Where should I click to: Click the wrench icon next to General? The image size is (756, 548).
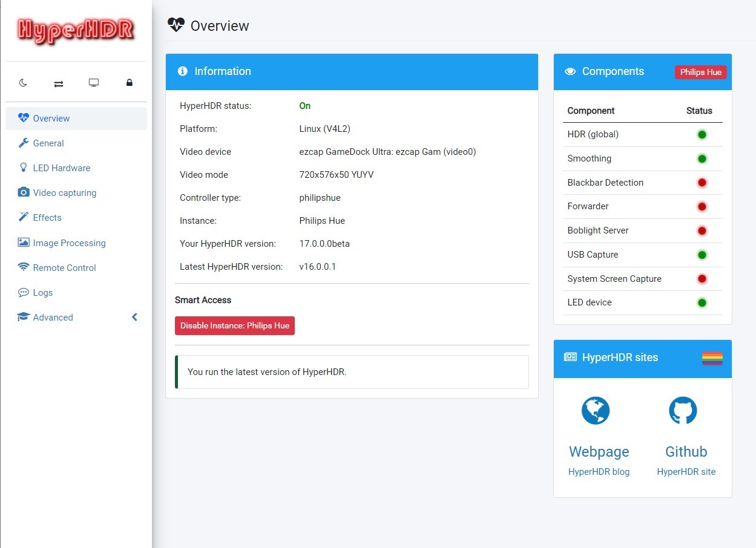click(24, 143)
